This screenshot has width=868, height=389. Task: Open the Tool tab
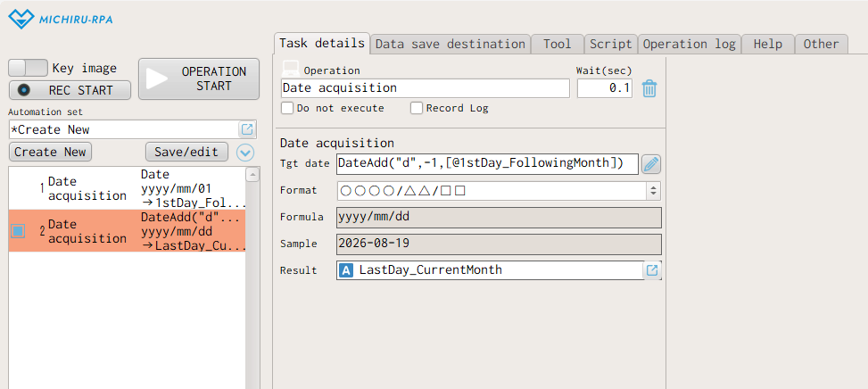tap(557, 44)
